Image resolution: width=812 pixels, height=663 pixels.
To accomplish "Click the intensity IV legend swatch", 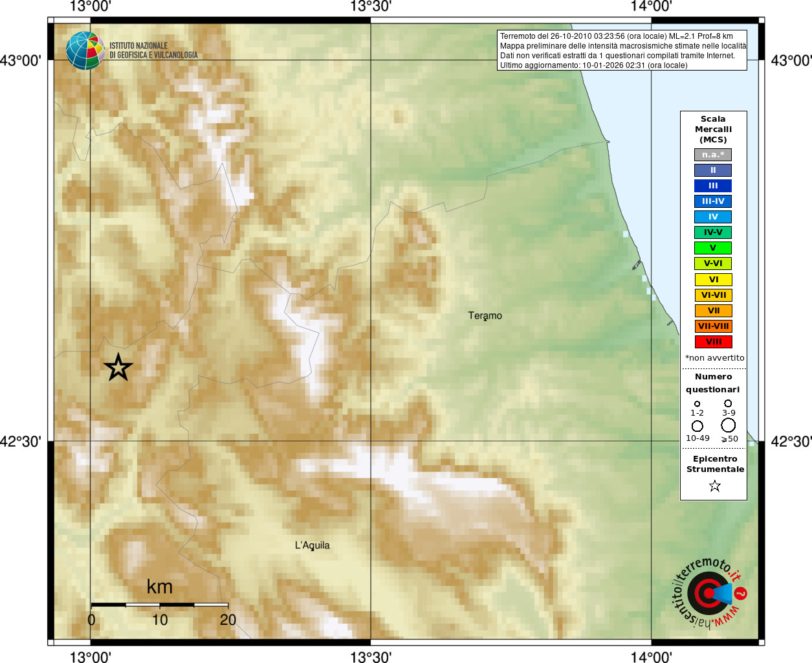I will tap(713, 217).
